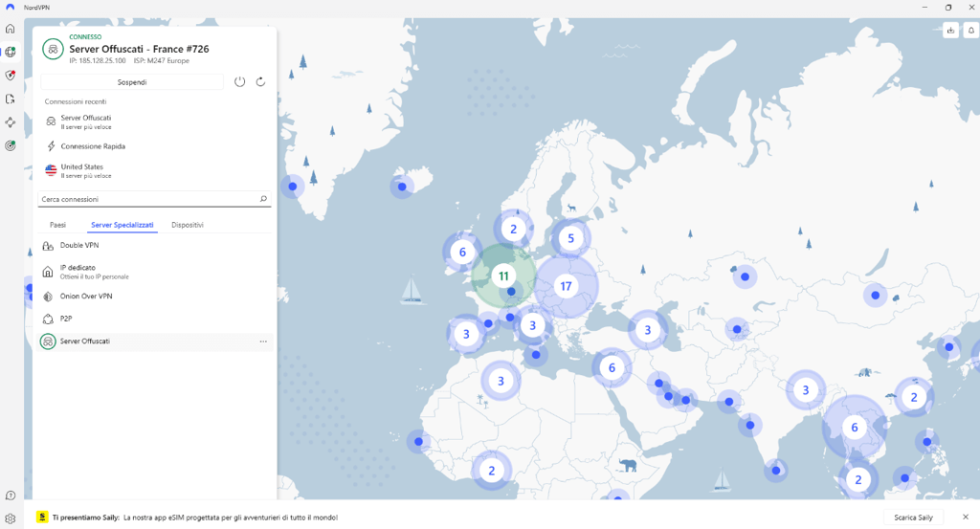Click the 3 cluster over Spain

pyautogui.click(x=466, y=334)
